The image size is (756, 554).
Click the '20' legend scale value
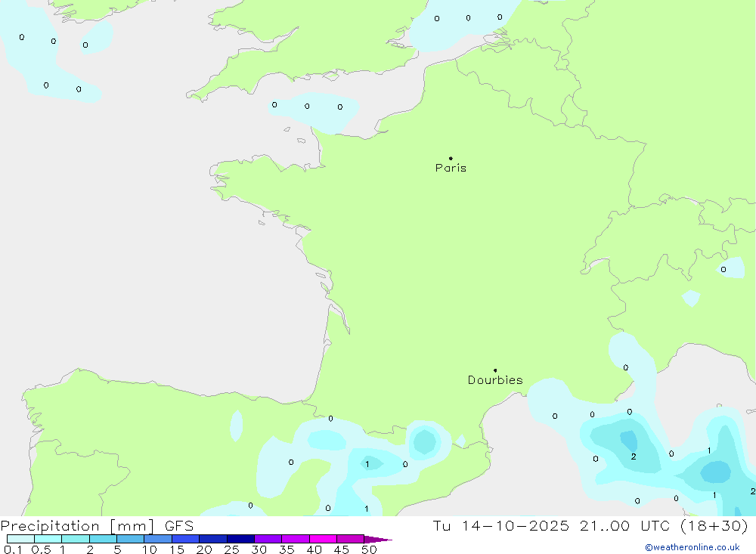pos(204,549)
